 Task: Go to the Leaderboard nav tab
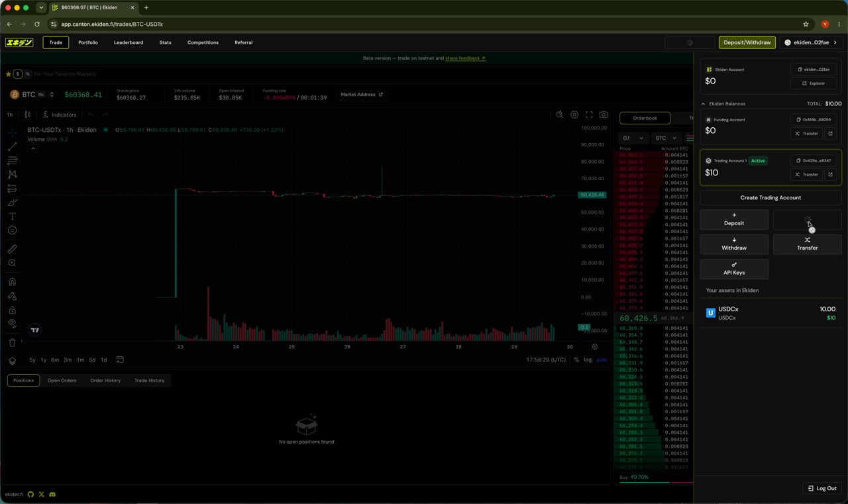pyautogui.click(x=129, y=42)
